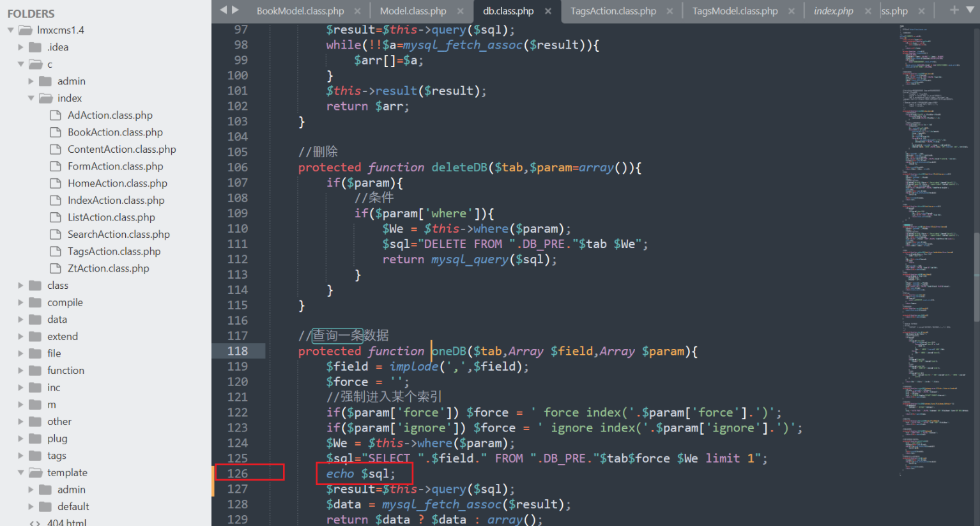
Task: Click on deleteDB function name
Action: [459, 167]
